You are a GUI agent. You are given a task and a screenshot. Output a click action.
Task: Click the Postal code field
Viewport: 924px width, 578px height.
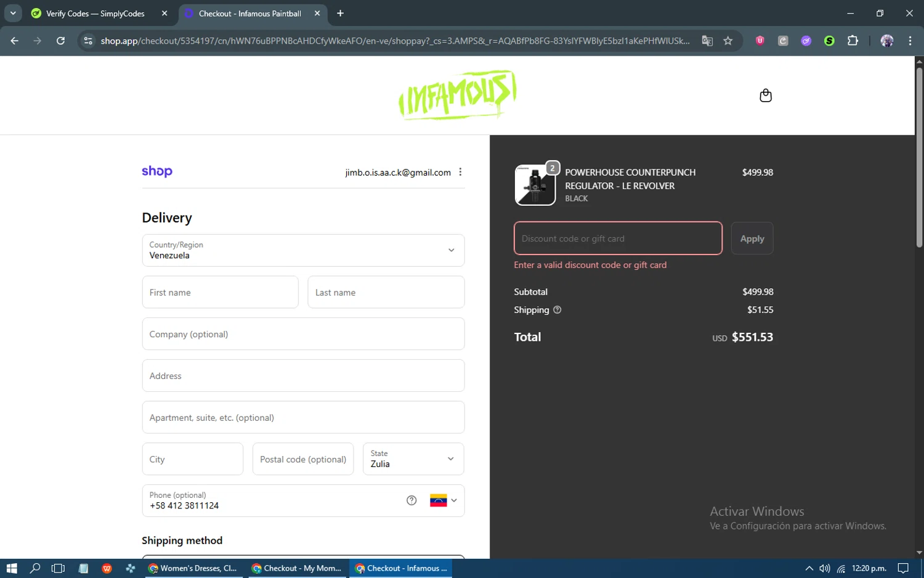303,459
